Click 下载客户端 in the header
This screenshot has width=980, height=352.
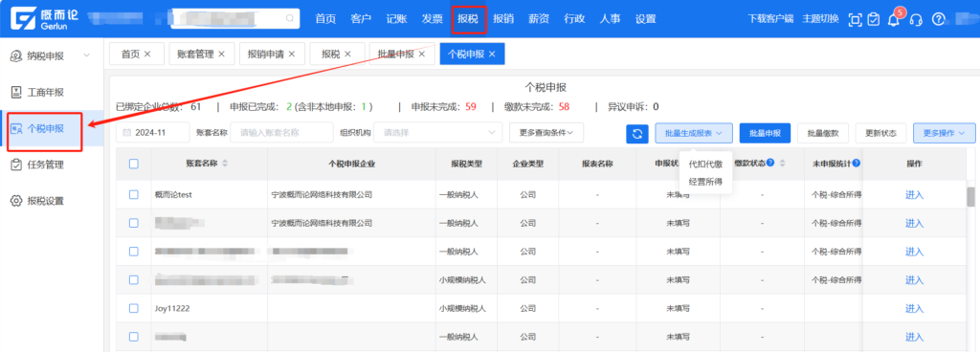(x=770, y=19)
